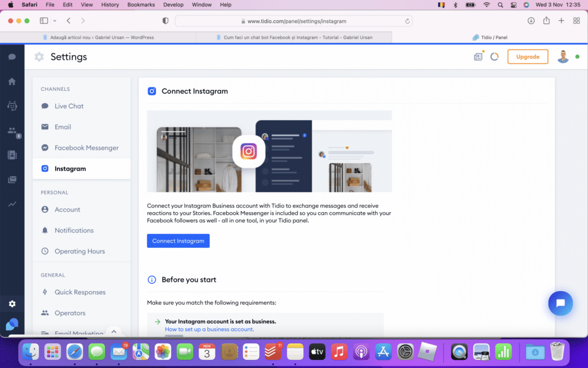Viewport: 588px width, 368px height.
Task: Collapse the settings sidebar with the up chevron
Action: pyautogui.click(x=114, y=332)
